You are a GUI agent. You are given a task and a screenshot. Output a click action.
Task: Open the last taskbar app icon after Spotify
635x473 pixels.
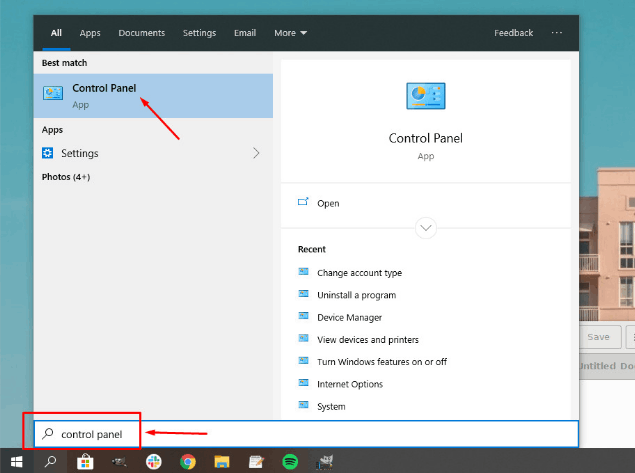click(325, 462)
